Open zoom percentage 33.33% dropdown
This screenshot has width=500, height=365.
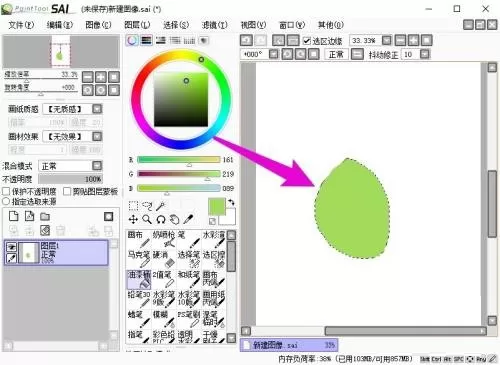(x=387, y=40)
